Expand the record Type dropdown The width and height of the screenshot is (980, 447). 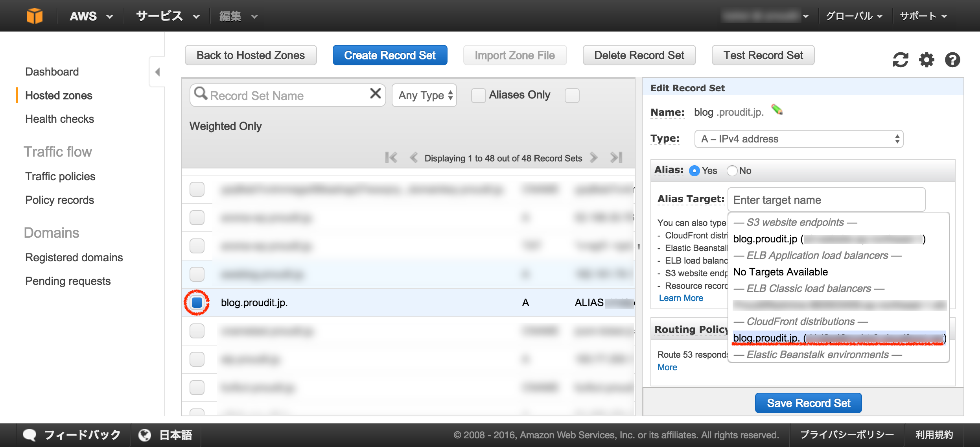(x=798, y=139)
